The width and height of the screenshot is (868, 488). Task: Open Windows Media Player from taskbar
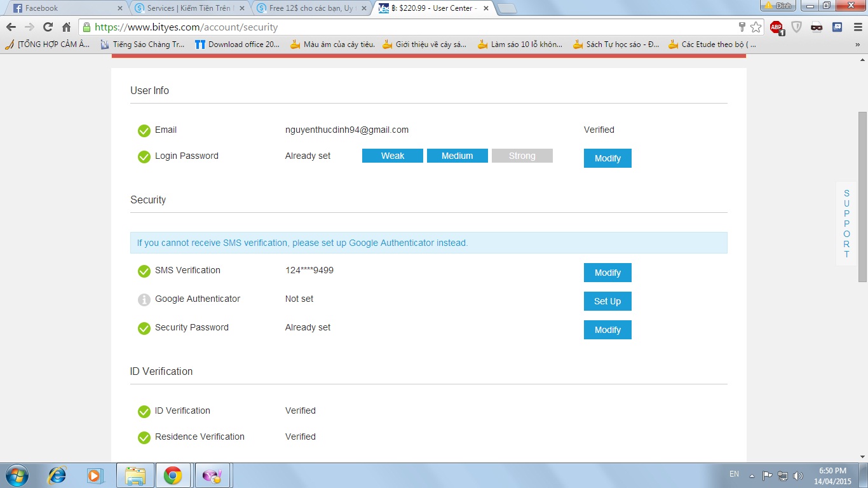[95, 475]
